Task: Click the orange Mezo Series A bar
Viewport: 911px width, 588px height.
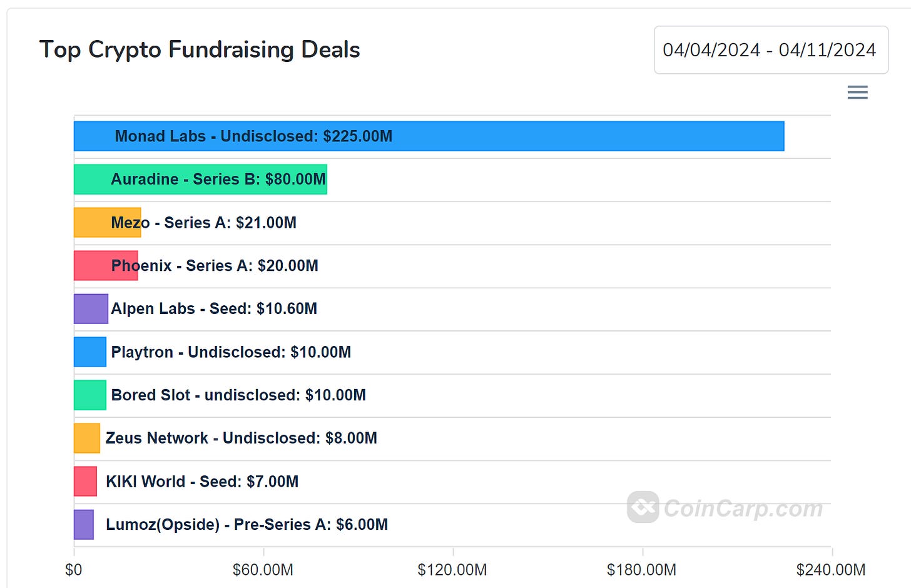Action: tap(92, 223)
